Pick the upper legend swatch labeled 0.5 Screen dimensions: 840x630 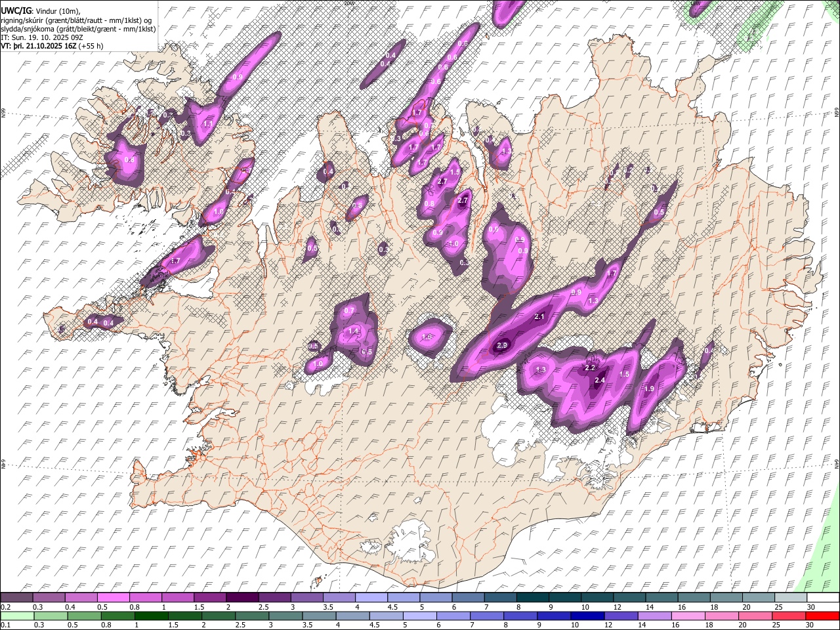click(113, 598)
